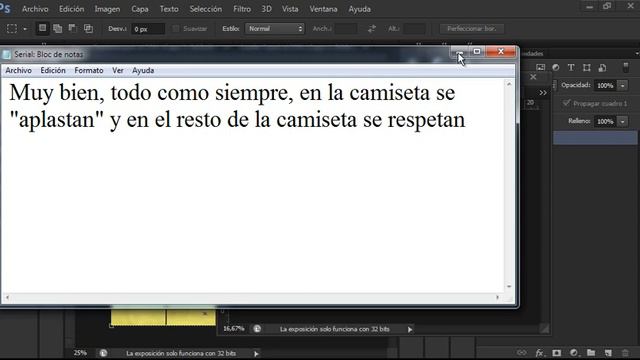Choose the Intersect with selection mode icon
This screenshot has height=360, width=640.
(88, 28)
